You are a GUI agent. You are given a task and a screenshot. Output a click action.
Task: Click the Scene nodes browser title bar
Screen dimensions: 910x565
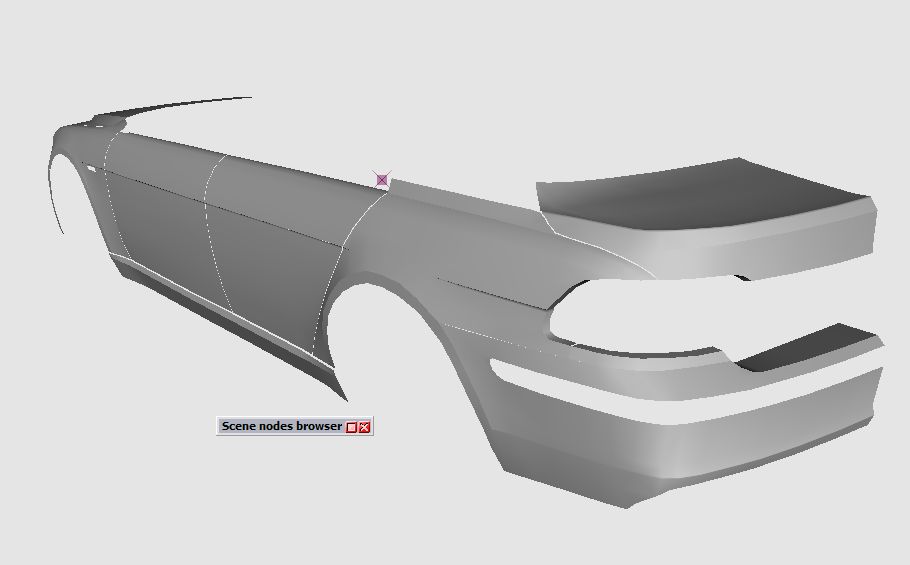[x=281, y=426]
